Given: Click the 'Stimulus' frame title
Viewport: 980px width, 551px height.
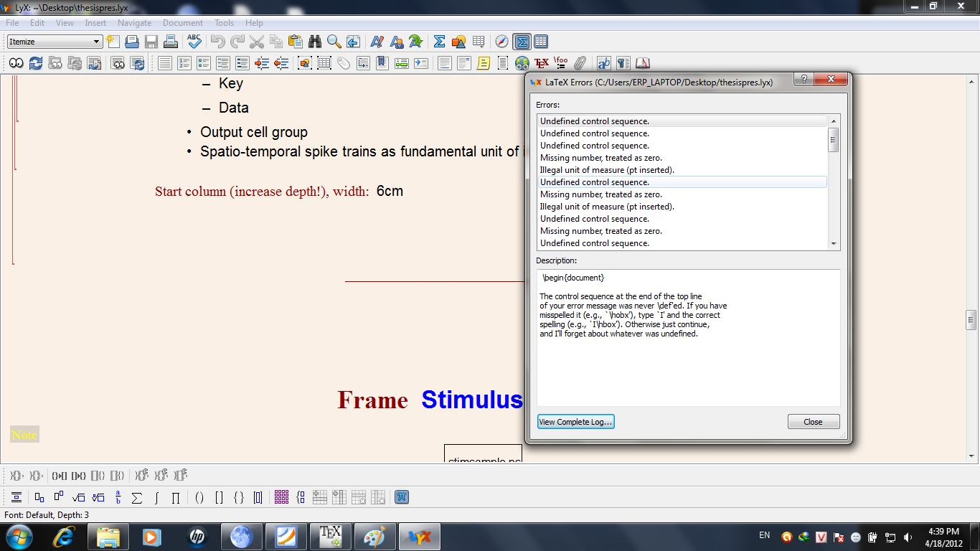Looking at the screenshot, I should point(472,400).
